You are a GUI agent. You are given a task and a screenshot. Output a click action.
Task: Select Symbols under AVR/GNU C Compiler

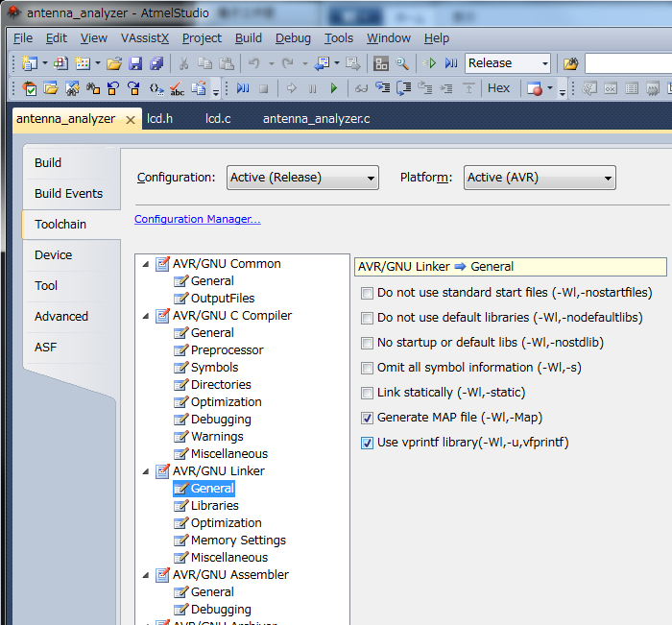tap(214, 368)
